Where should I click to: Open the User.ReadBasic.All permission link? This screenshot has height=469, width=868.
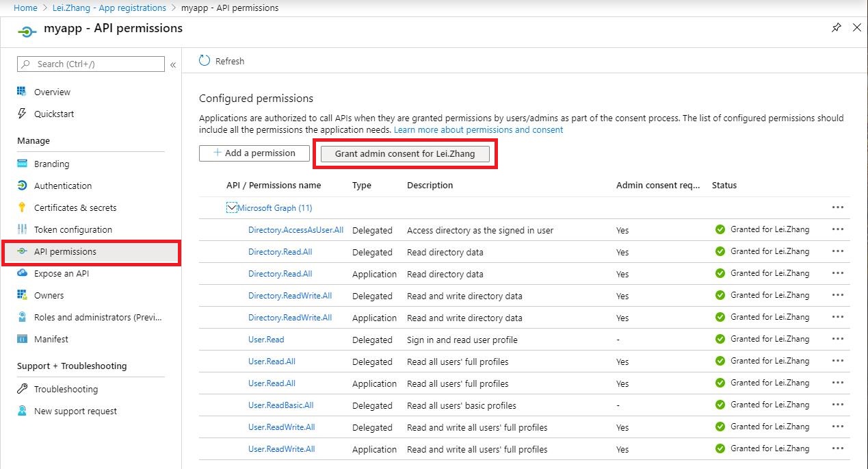[x=280, y=405]
